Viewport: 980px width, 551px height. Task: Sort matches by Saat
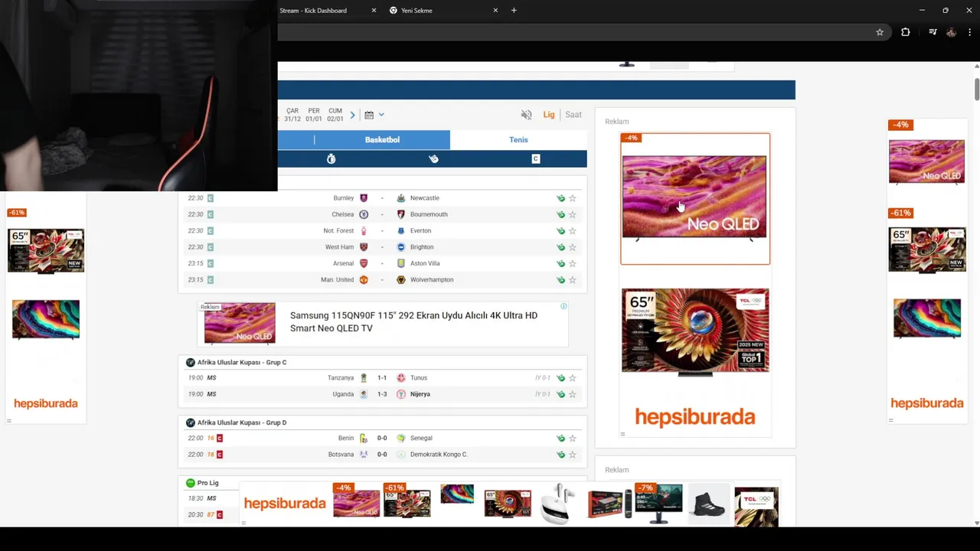click(573, 115)
